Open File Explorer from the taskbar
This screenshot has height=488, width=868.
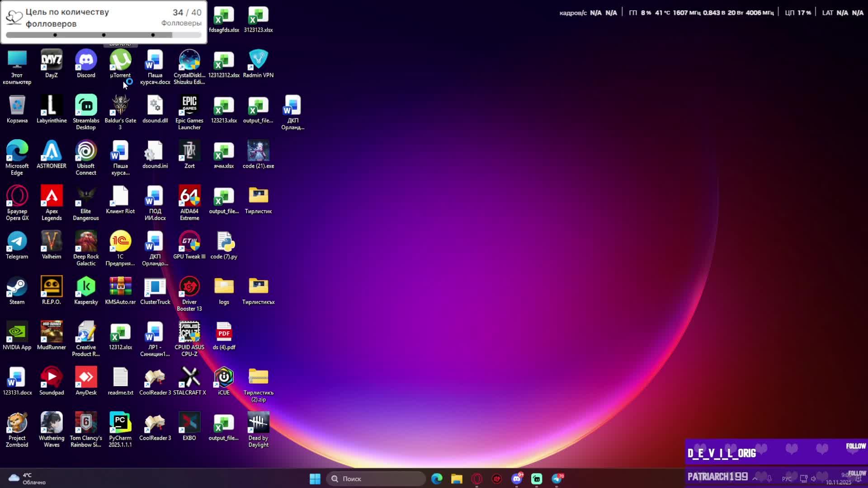click(457, 479)
